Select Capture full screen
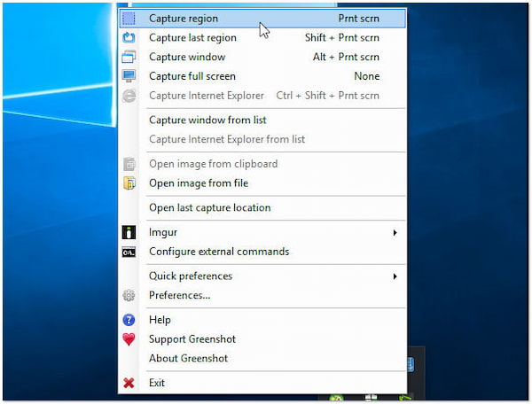The width and height of the screenshot is (532, 404). click(x=262, y=76)
